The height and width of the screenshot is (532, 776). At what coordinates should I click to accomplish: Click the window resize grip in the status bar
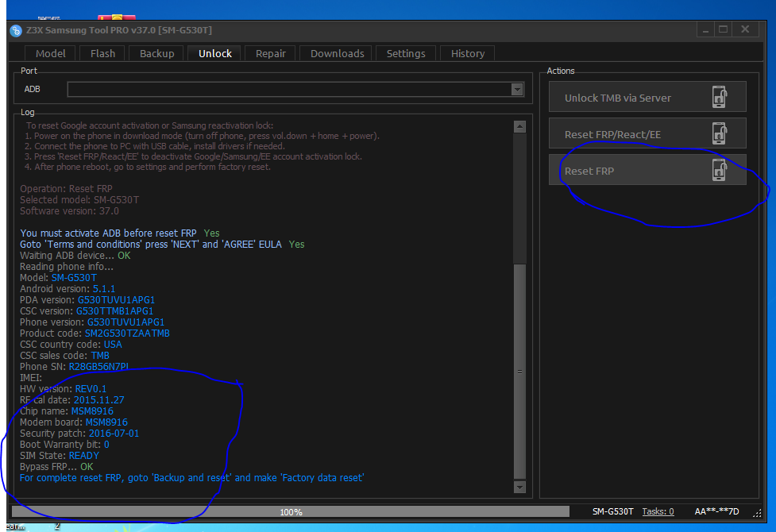coord(757,513)
